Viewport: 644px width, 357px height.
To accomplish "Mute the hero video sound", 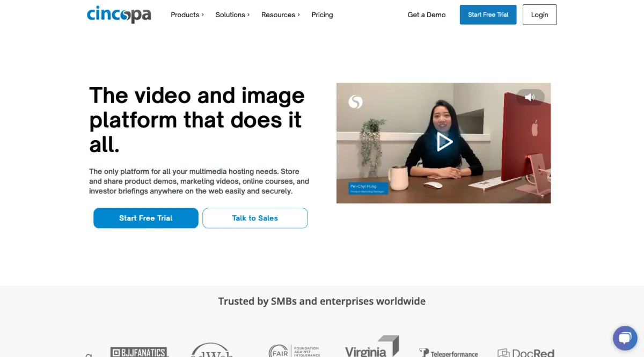I will tap(530, 97).
